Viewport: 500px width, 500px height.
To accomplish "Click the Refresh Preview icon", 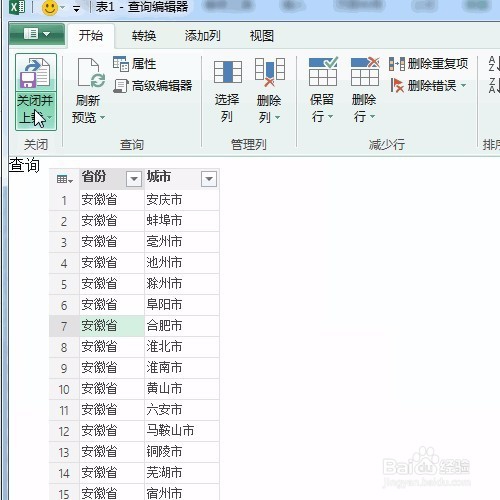I will point(90,73).
